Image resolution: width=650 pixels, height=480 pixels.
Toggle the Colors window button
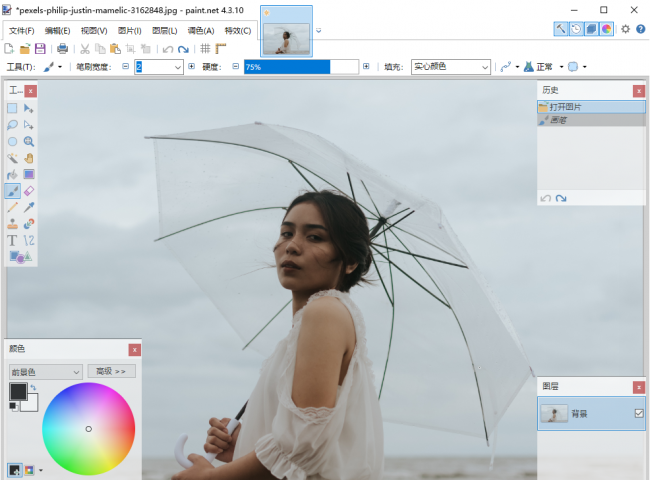coord(606,29)
